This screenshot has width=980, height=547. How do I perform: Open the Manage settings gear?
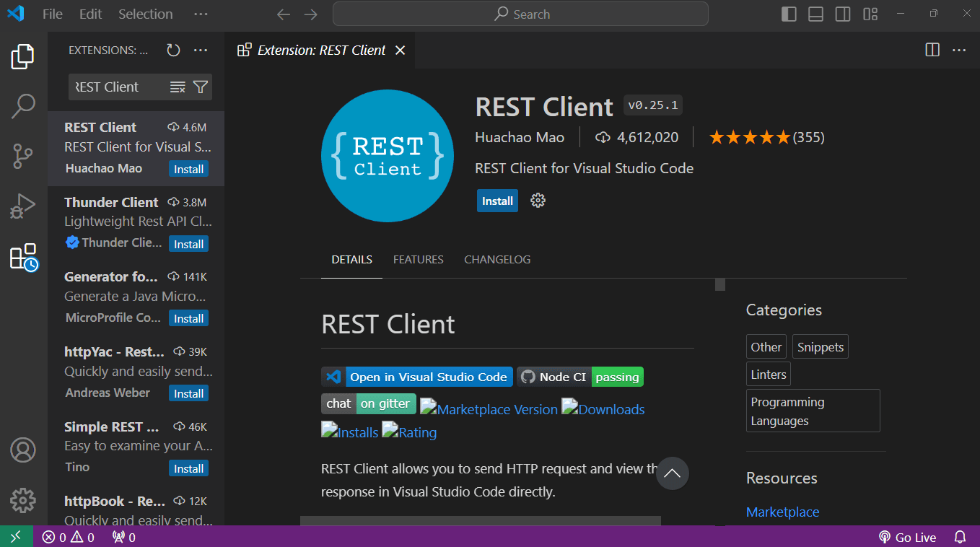[x=22, y=500]
